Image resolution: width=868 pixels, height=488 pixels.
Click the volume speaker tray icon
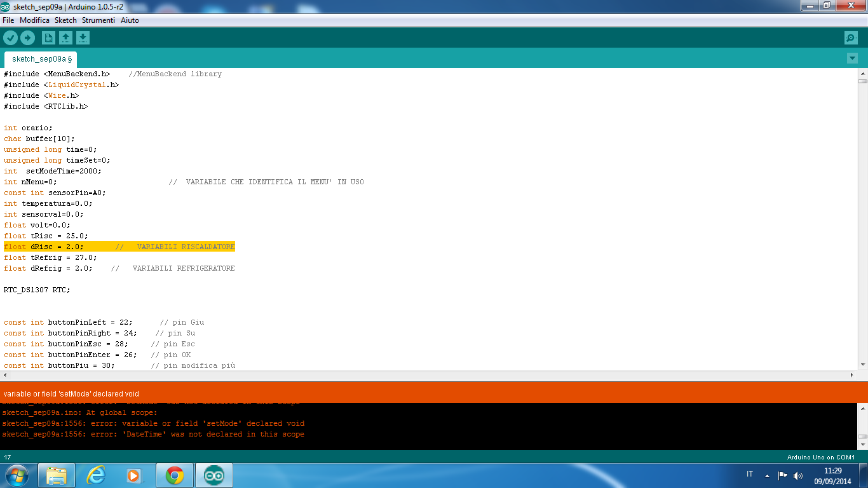point(798,475)
